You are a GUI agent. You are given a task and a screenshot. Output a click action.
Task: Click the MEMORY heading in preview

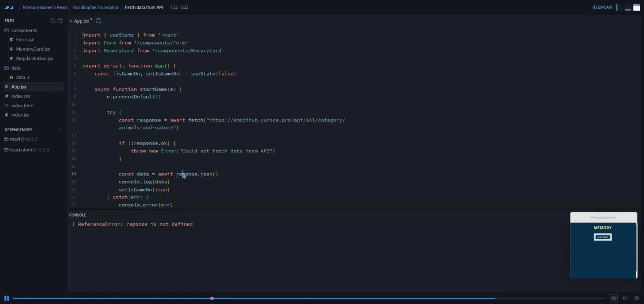point(603,228)
